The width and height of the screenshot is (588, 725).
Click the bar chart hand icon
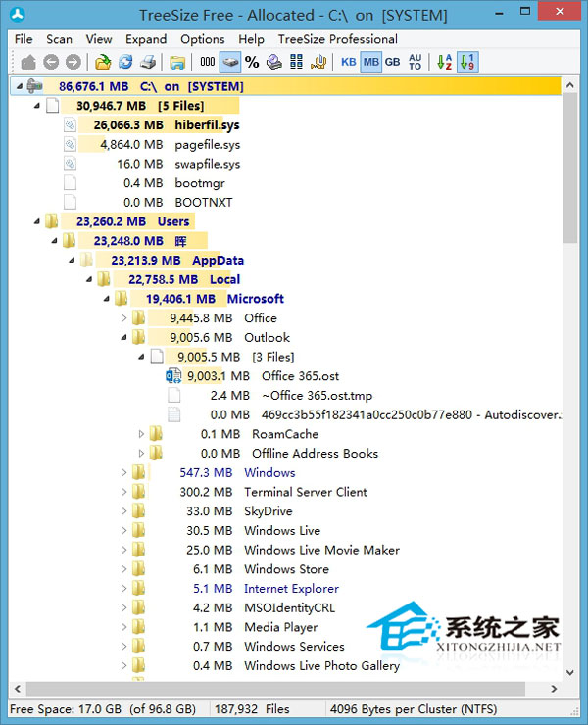pos(318,62)
